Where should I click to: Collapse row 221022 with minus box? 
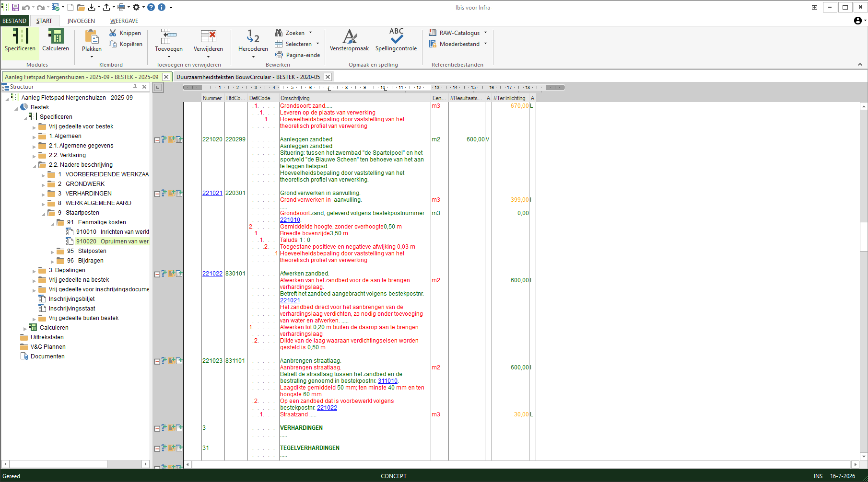tap(157, 275)
